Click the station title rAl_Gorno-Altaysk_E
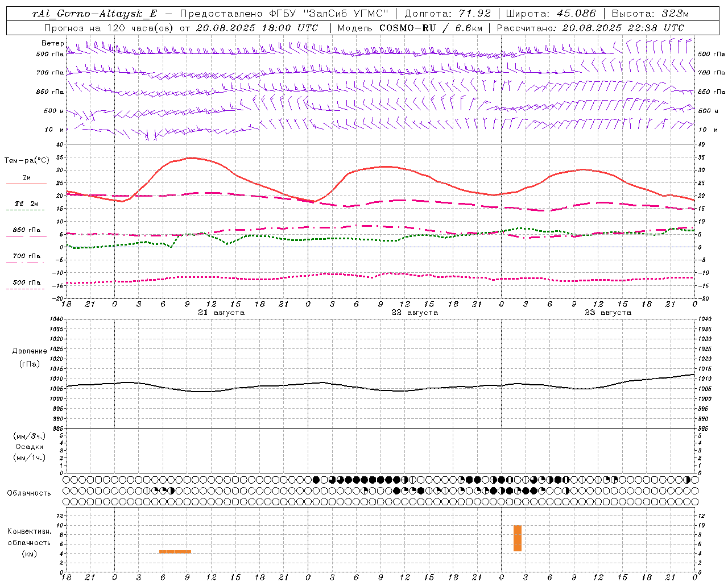The height and width of the screenshot is (582, 728). [x=94, y=14]
